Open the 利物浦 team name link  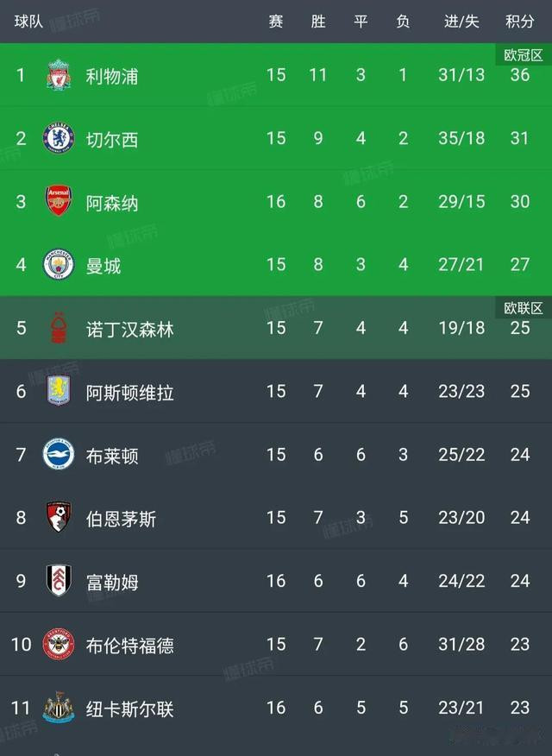[112, 76]
